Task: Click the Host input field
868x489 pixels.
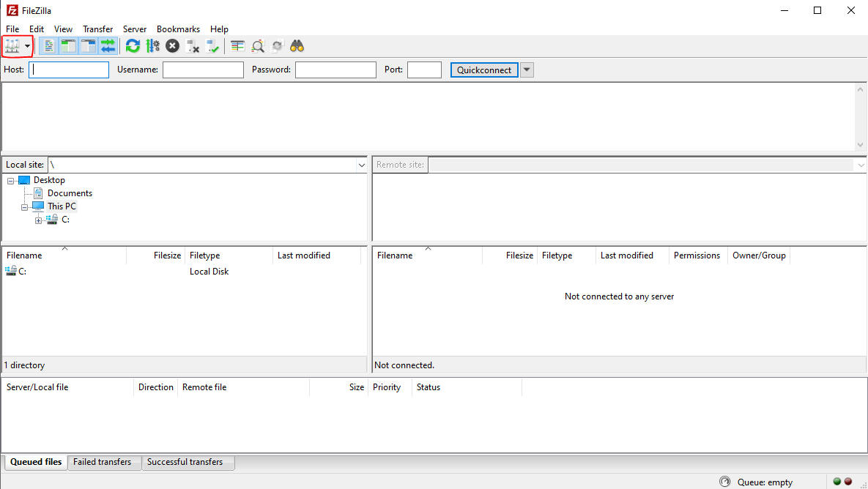Action: [69, 70]
